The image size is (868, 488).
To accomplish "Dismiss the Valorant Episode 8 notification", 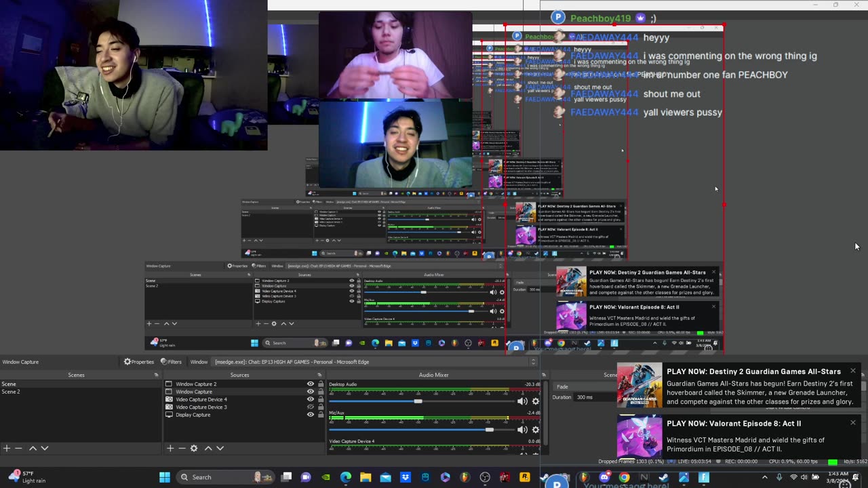I will pos(853,422).
